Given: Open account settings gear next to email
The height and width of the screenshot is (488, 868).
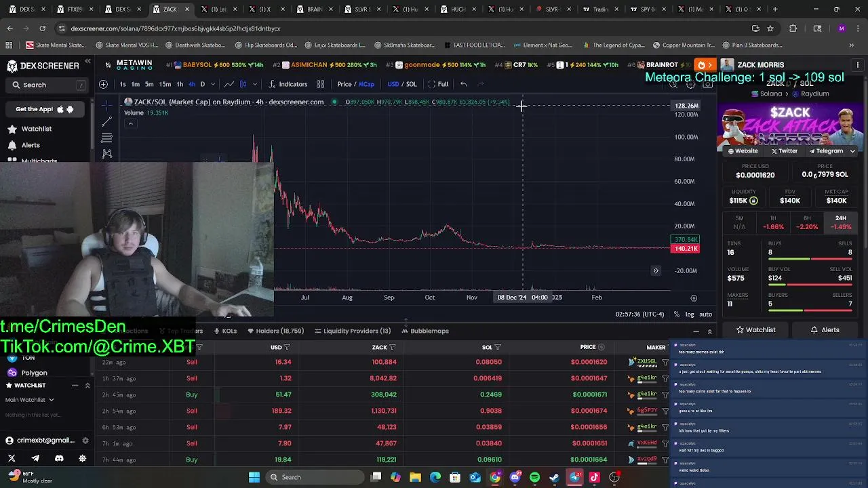Looking at the screenshot, I should 85,441.
